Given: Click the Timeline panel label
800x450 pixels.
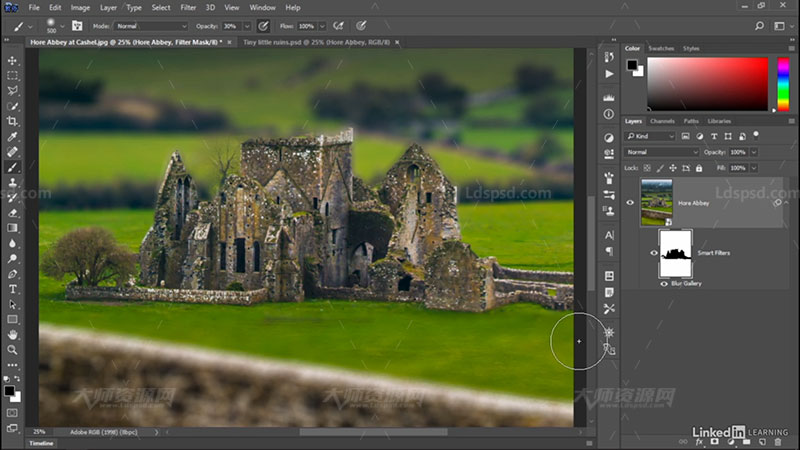Looking at the screenshot, I should tap(41, 443).
